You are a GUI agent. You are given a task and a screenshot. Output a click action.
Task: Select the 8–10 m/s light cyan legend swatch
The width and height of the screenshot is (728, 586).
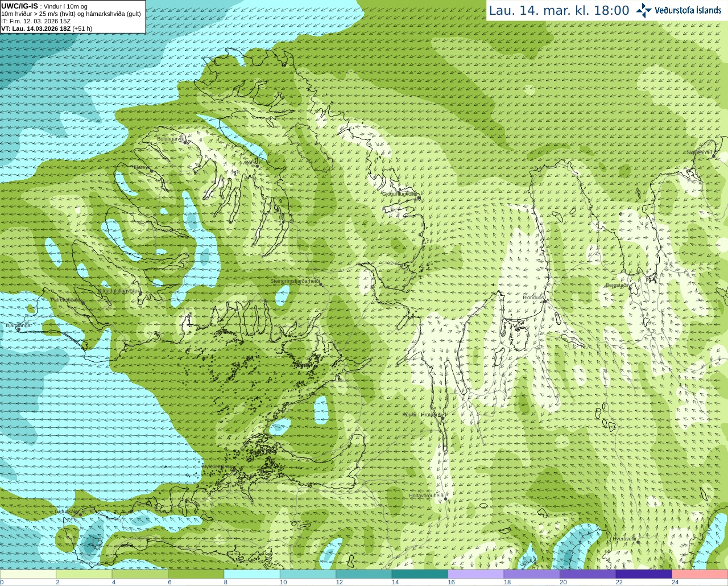coord(252,574)
